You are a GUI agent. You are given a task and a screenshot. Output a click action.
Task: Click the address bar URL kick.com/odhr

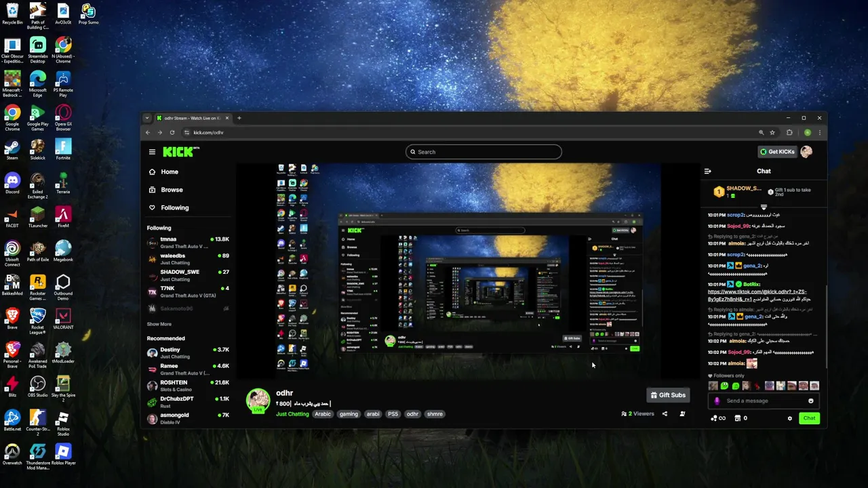pyautogui.click(x=209, y=133)
